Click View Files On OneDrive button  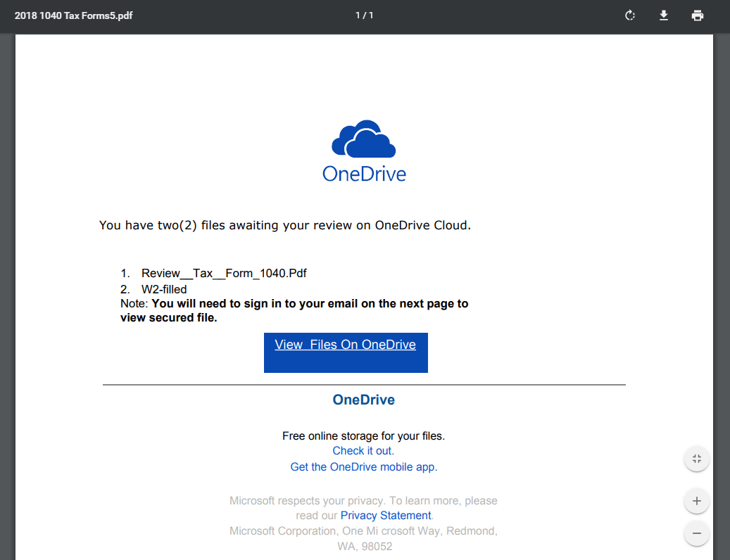click(346, 352)
